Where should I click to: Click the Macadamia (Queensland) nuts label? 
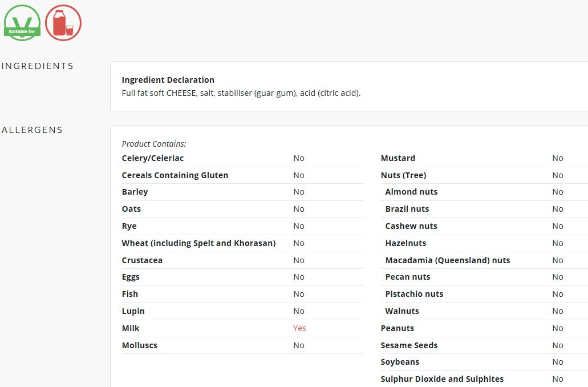(447, 260)
